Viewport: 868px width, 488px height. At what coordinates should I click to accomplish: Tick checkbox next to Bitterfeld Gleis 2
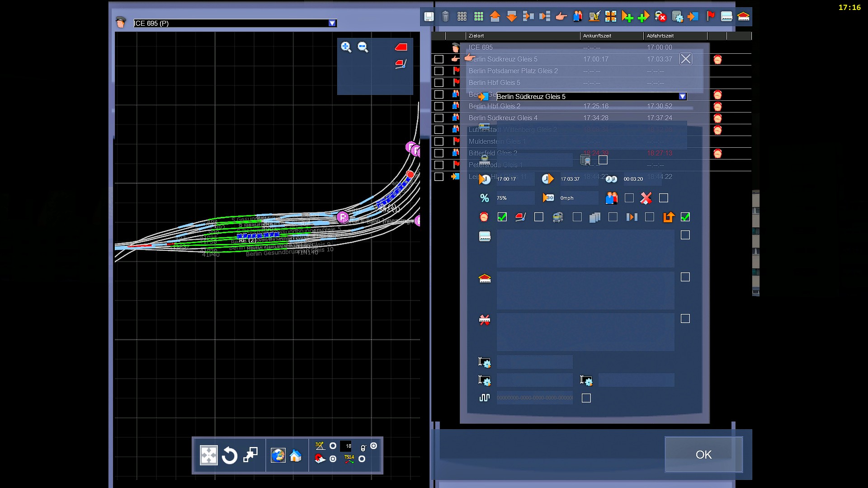click(439, 153)
